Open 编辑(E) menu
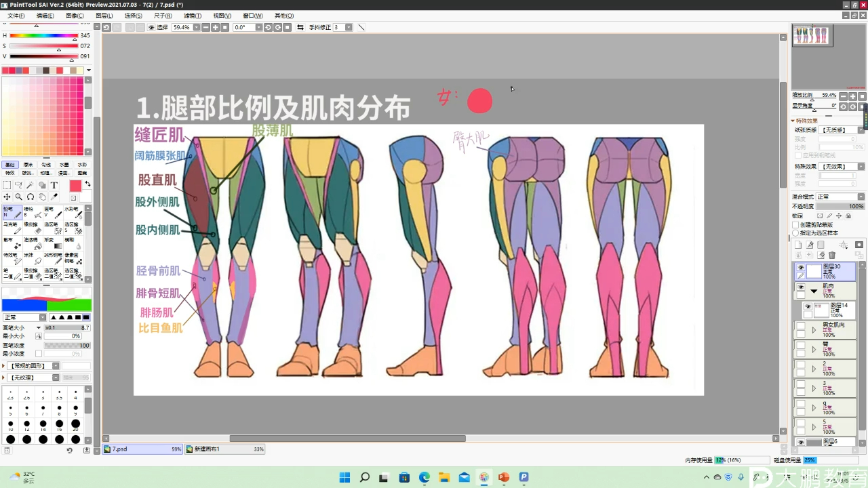 (x=45, y=16)
